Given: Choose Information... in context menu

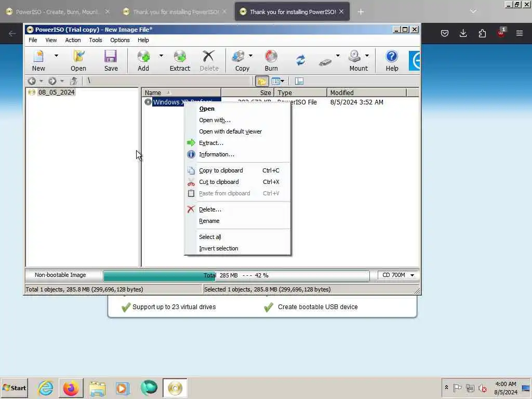Looking at the screenshot, I should [237, 154].
